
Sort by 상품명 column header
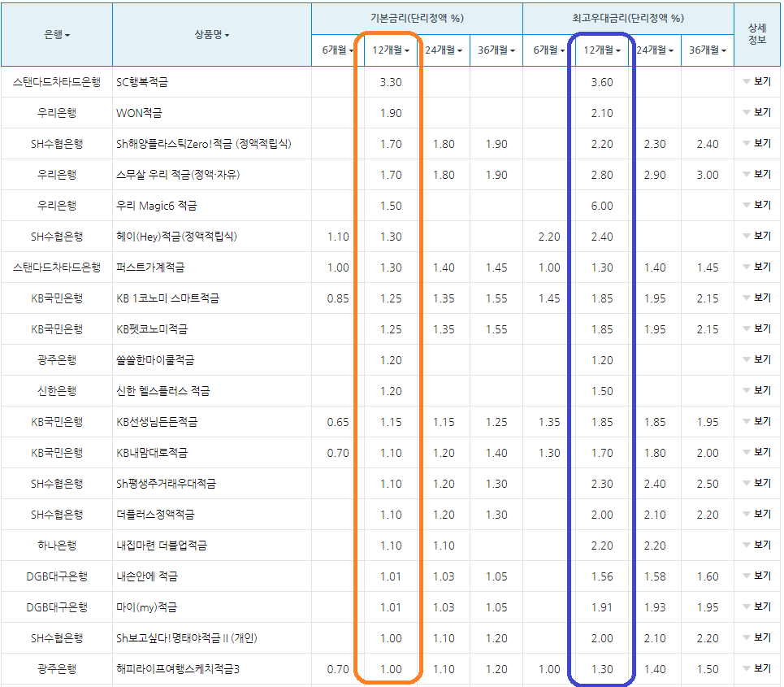(211, 34)
